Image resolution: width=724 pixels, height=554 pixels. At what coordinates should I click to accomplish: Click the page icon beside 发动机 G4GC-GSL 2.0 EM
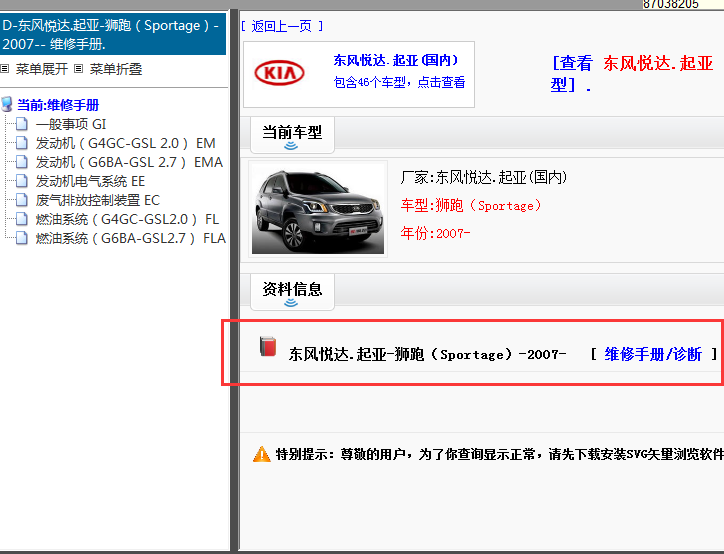[x=22, y=143]
